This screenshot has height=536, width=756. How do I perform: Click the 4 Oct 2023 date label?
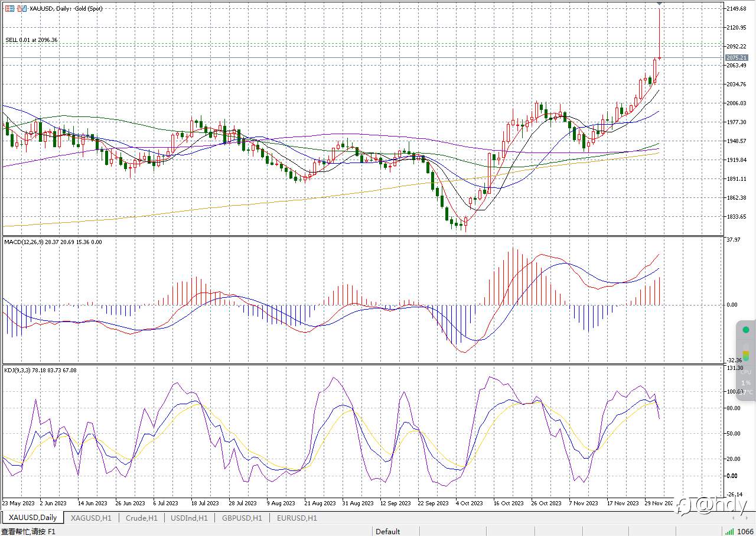tap(470, 503)
